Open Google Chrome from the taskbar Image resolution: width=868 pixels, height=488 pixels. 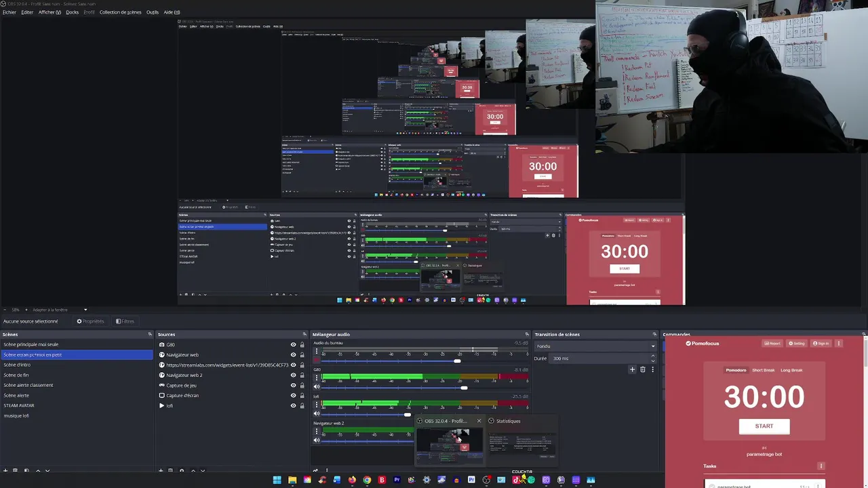[x=367, y=480]
